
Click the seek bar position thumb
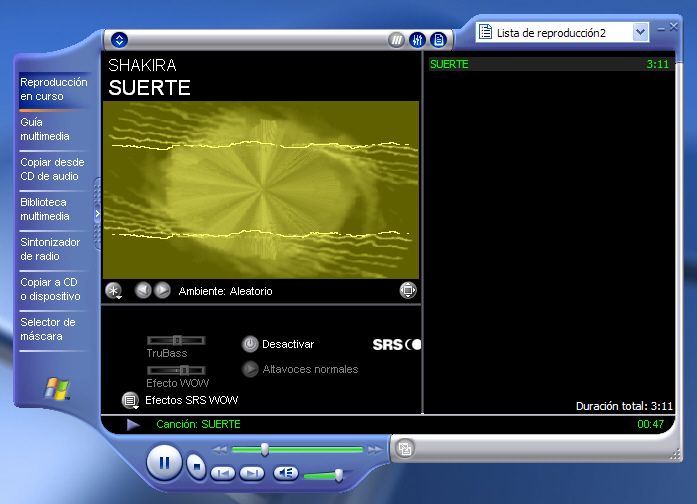click(264, 450)
